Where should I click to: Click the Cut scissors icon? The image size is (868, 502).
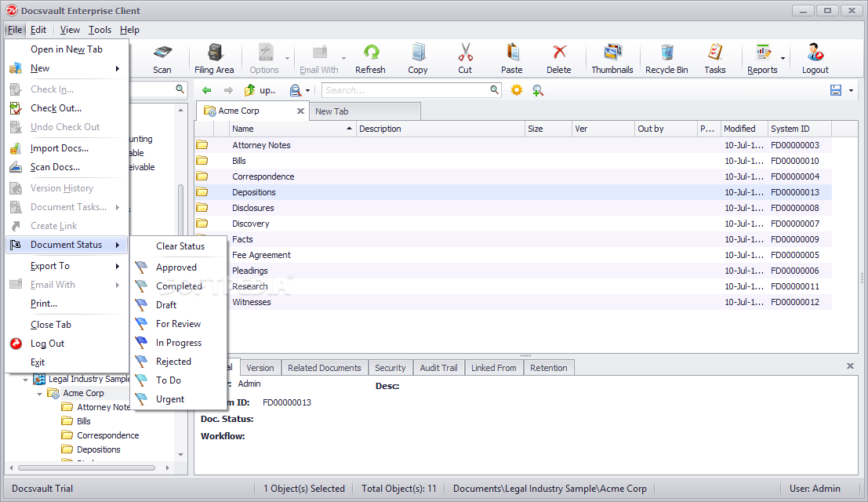click(465, 53)
